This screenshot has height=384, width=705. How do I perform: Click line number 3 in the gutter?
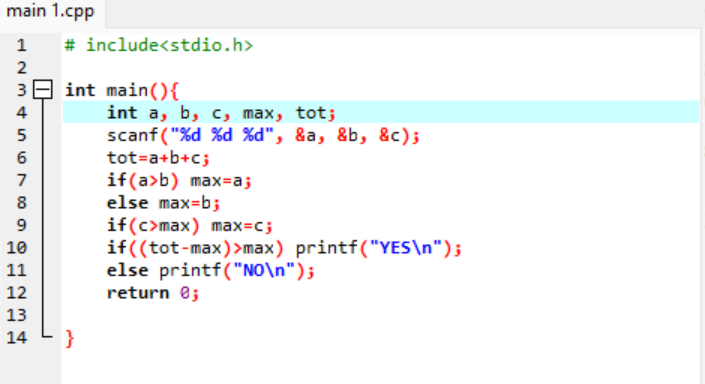click(22, 90)
